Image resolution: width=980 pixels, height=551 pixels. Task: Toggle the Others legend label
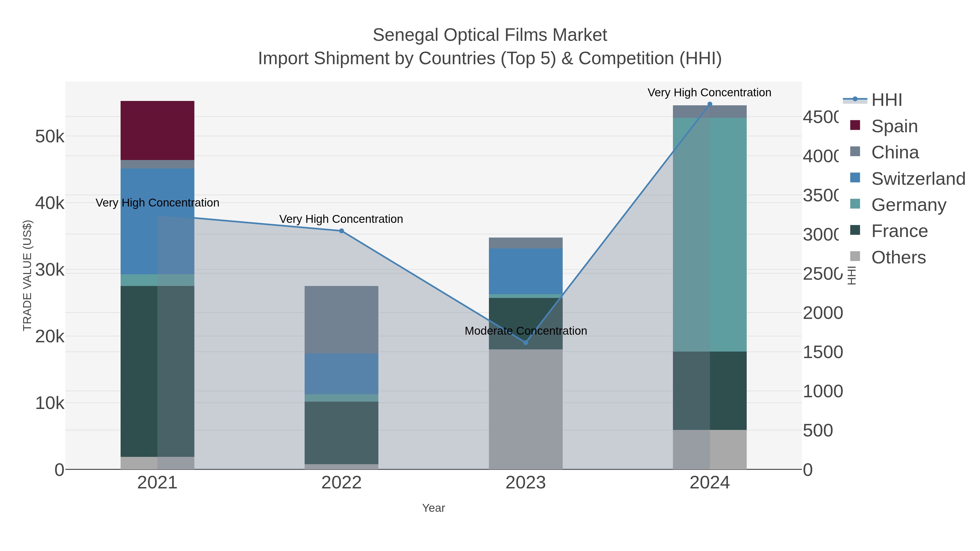[x=899, y=257]
